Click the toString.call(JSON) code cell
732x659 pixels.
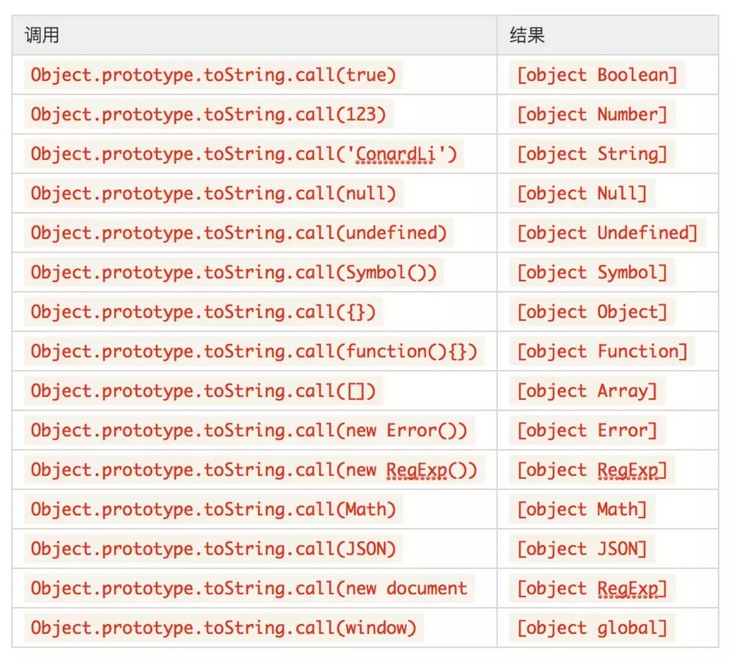click(x=213, y=549)
